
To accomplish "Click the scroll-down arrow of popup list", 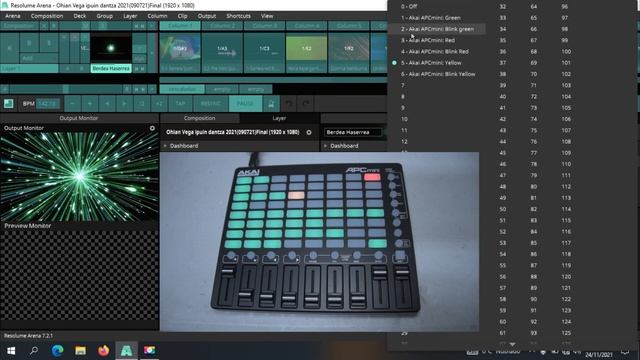I will [512, 344].
